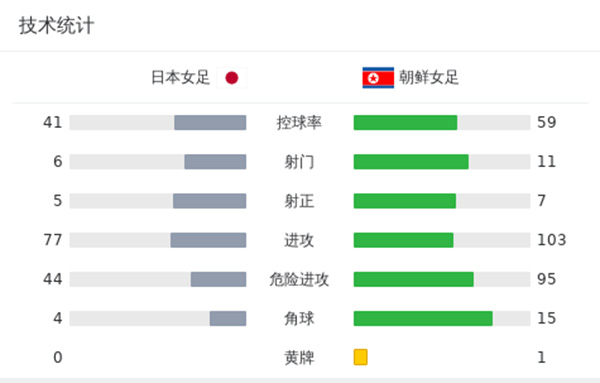Select the 角球 stat label
The width and height of the screenshot is (600, 383).
(x=299, y=318)
